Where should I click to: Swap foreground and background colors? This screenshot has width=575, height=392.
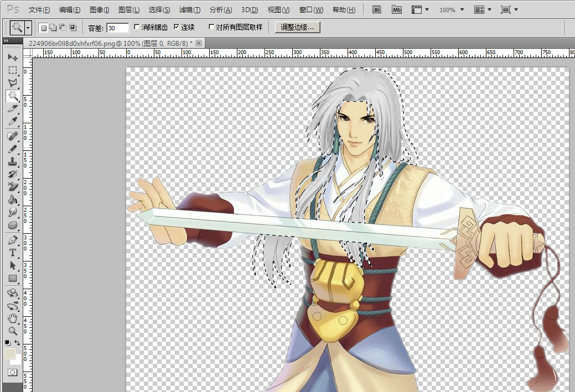click(x=17, y=343)
